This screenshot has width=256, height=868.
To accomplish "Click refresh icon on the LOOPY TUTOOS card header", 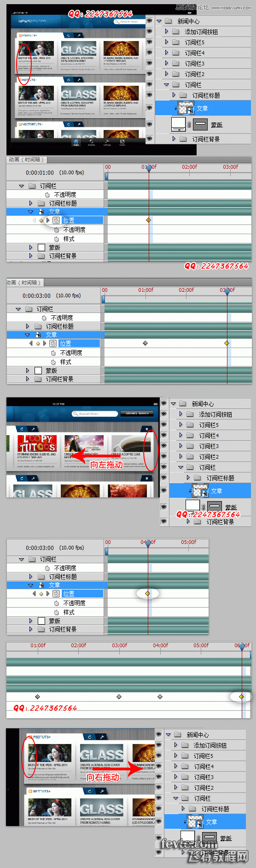I will click(22, 429).
